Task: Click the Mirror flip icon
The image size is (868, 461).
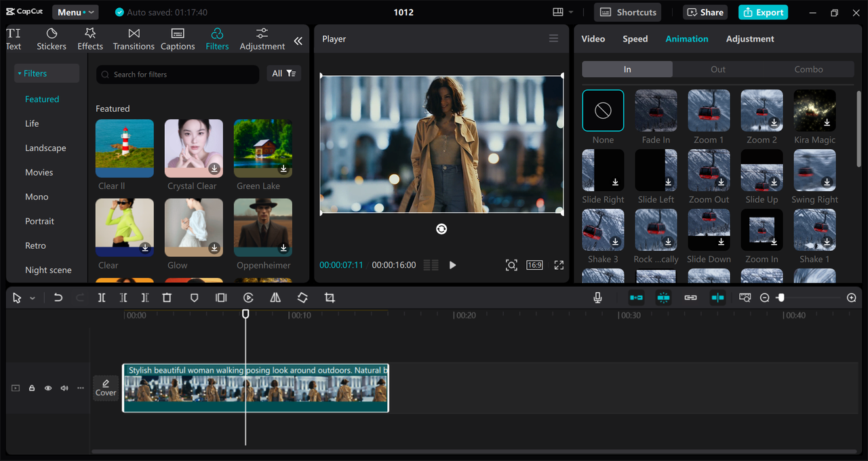Action: coord(275,298)
